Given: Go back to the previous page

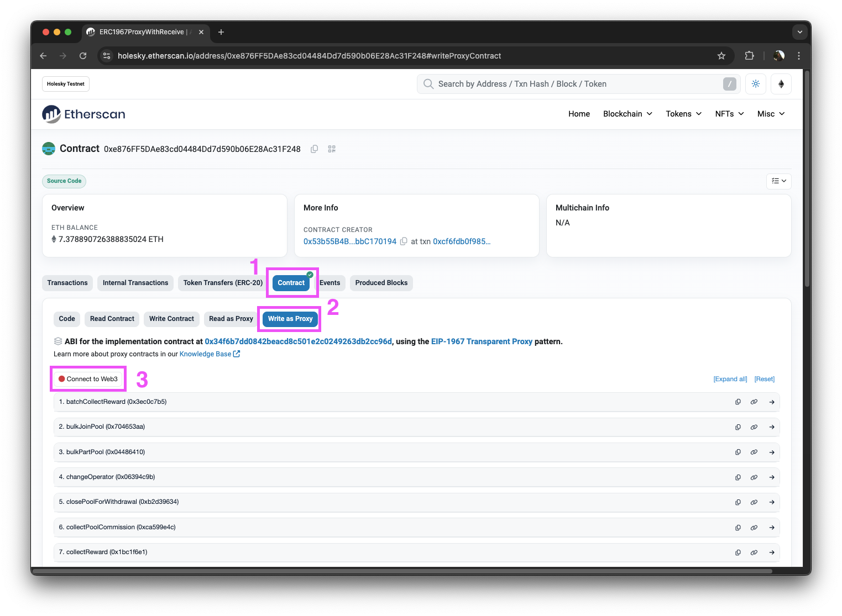Looking at the screenshot, I should tap(43, 56).
